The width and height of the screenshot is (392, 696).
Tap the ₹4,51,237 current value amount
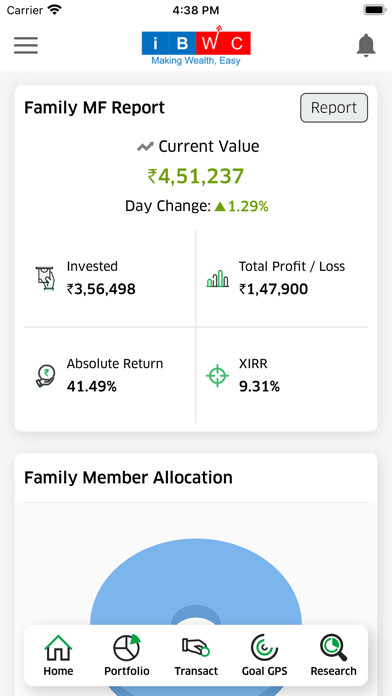pyautogui.click(x=196, y=176)
